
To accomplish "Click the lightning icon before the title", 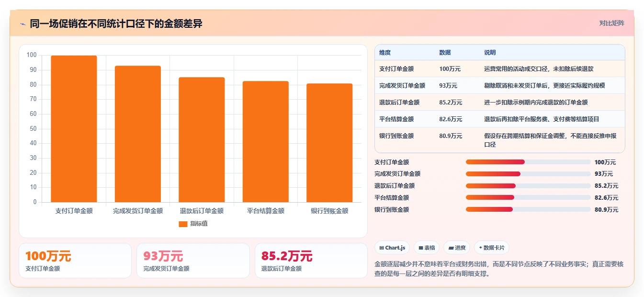I will tap(23, 24).
